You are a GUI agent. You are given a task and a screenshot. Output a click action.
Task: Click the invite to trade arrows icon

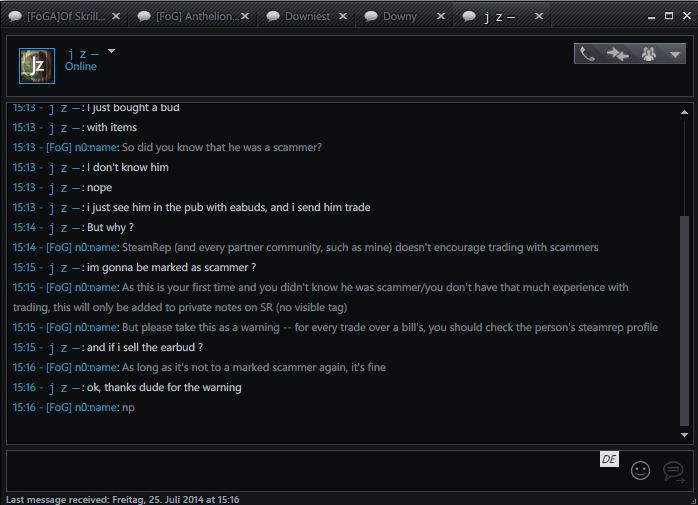618,54
